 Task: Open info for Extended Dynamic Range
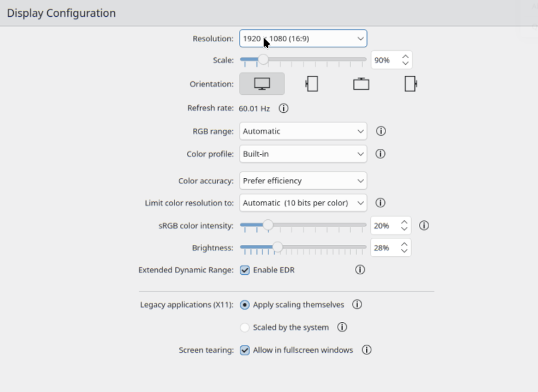coord(360,269)
